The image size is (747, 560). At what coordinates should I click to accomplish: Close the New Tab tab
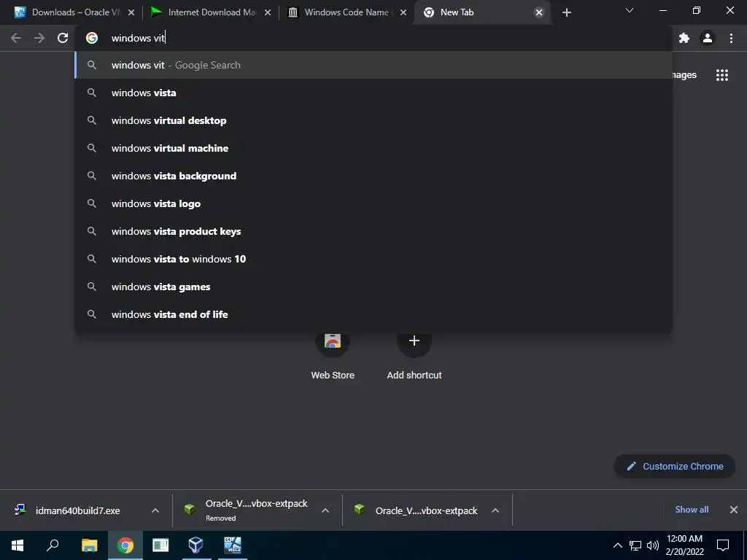point(539,12)
